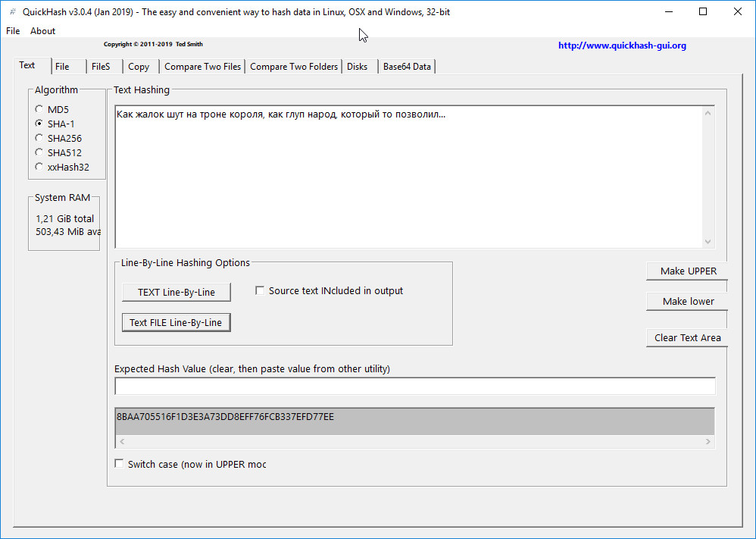Open the Base64 Data tab
Image resolution: width=756 pixels, height=539 pixels.
[407, 67]
